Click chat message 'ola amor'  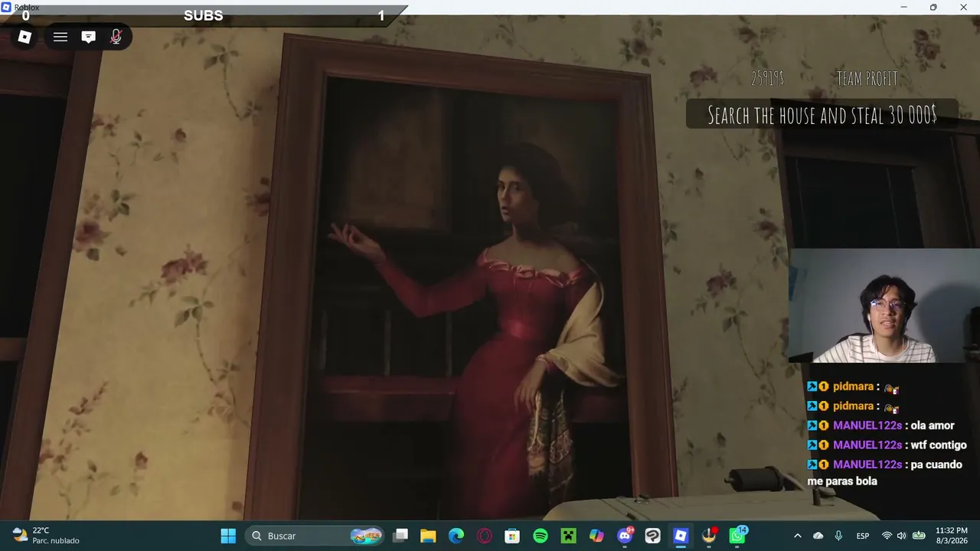(x=933, y=425)
